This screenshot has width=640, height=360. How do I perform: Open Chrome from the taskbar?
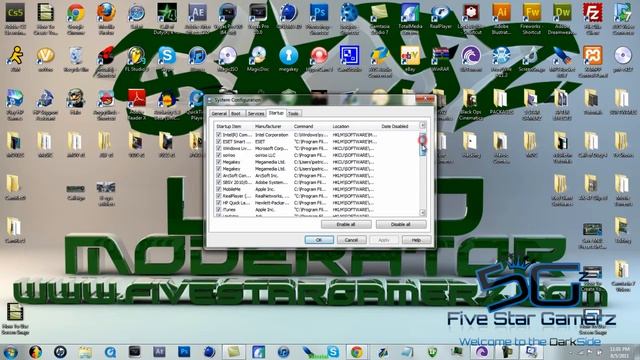(356, 351)
